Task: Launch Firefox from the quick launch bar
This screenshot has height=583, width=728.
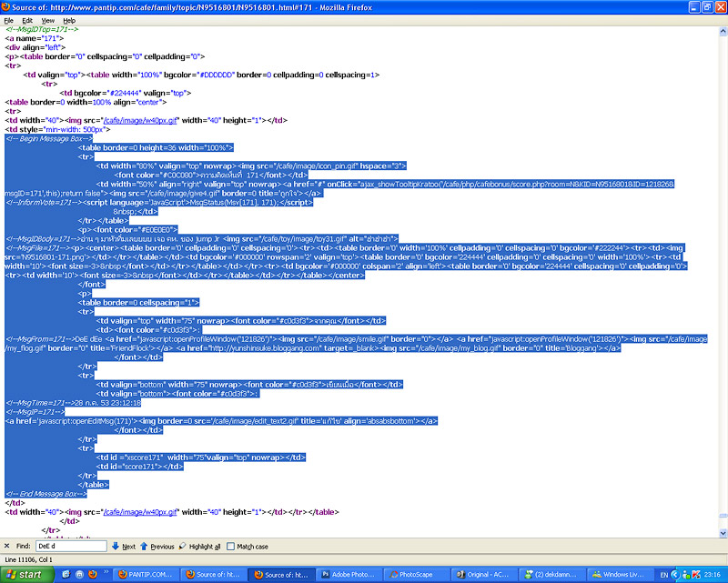Action: [x=93, y=574]
